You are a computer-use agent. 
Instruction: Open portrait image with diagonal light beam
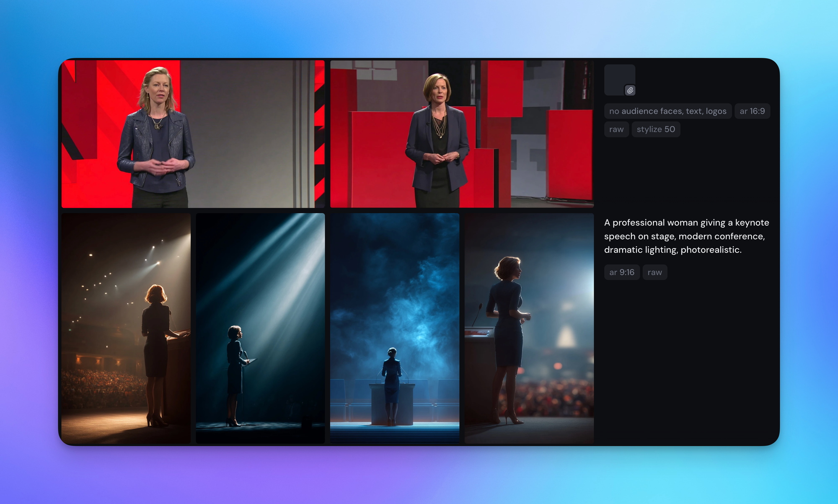click(x=260, y=328)
